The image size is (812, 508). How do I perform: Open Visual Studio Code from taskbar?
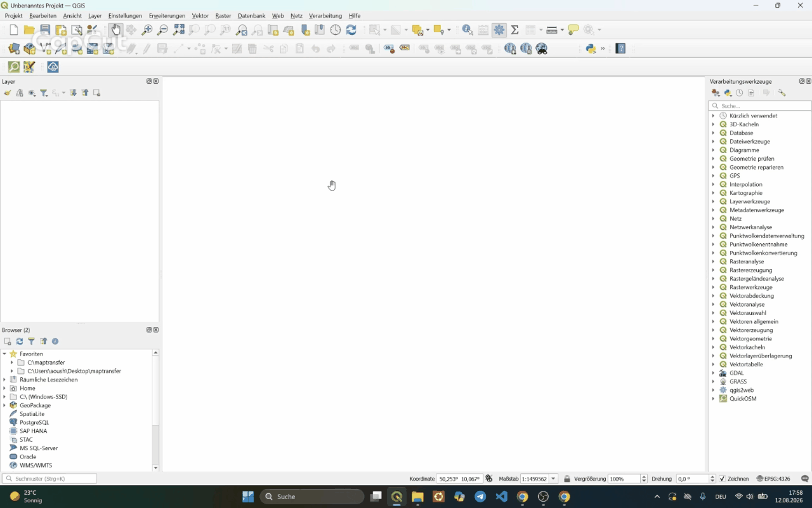pyautogui.click(x=501, y=497)
